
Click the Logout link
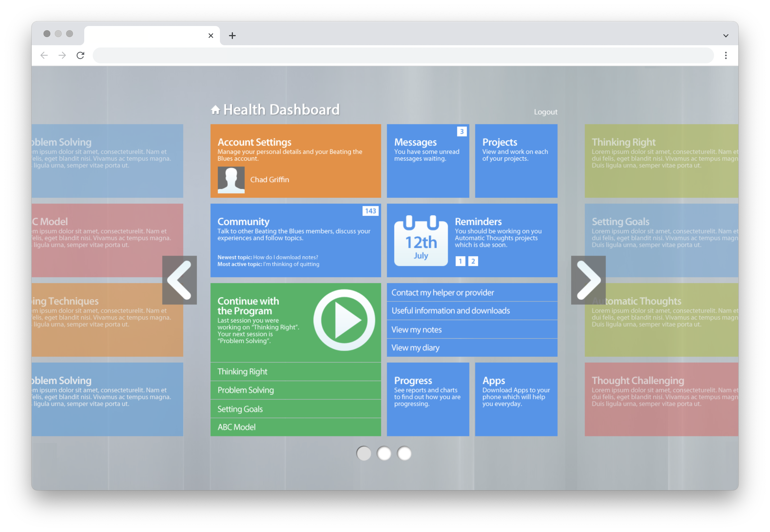click(546, 112)
